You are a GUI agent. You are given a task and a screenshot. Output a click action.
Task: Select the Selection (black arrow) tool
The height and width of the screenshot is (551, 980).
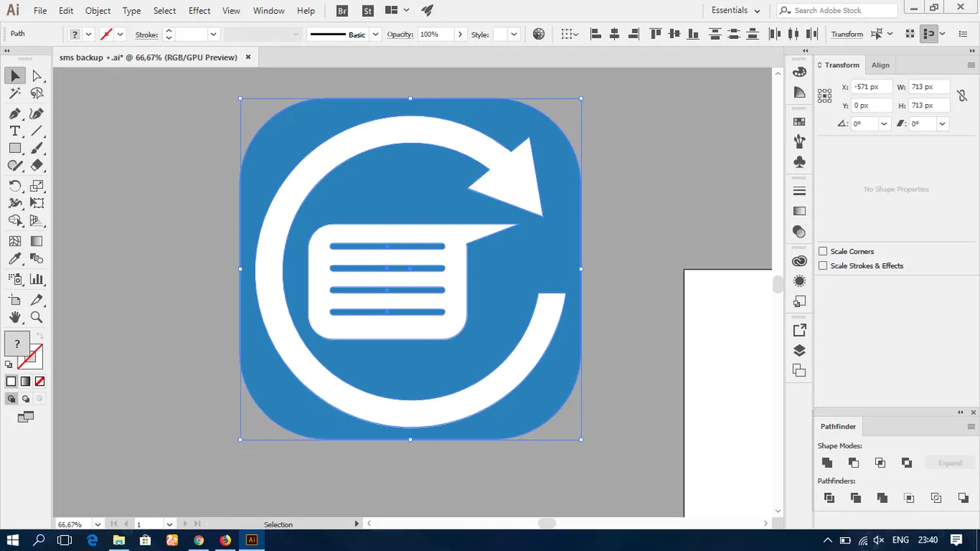click(x=15, y=76)
